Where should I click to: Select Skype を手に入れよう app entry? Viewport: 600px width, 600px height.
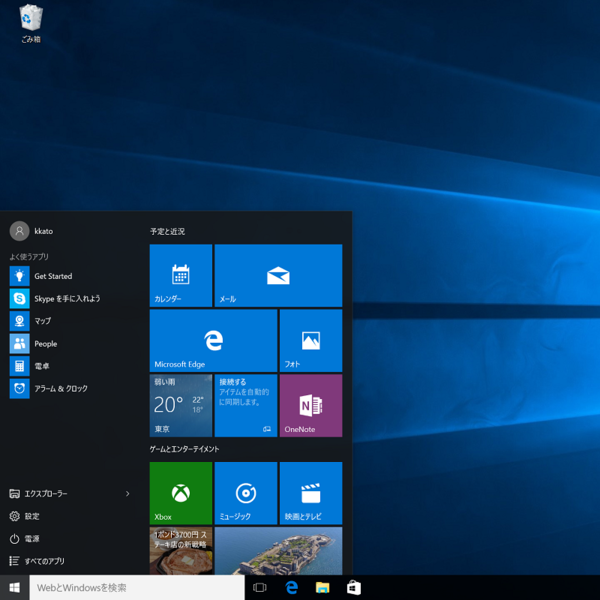(67, 299)
